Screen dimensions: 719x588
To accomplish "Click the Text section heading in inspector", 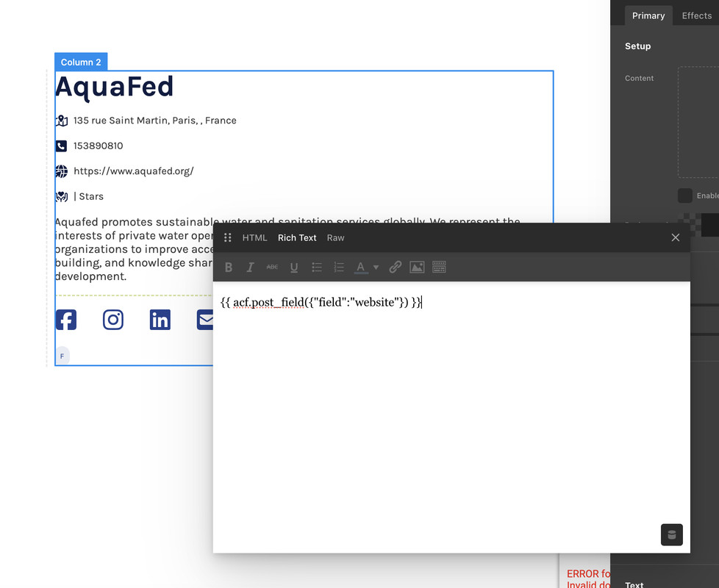I will coord(634,584).
